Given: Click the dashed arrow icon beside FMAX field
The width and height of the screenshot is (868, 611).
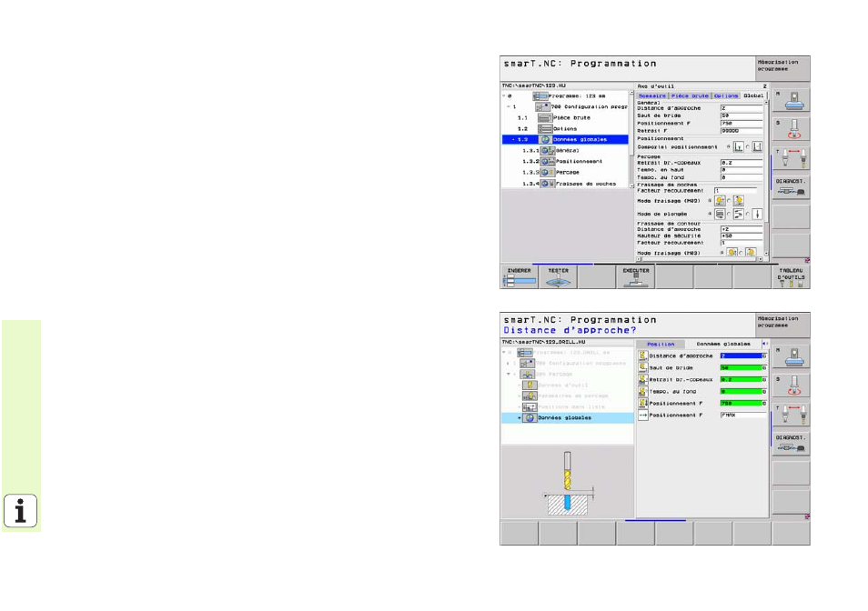Looking at the screenshot, I should (x=642, y=415).
